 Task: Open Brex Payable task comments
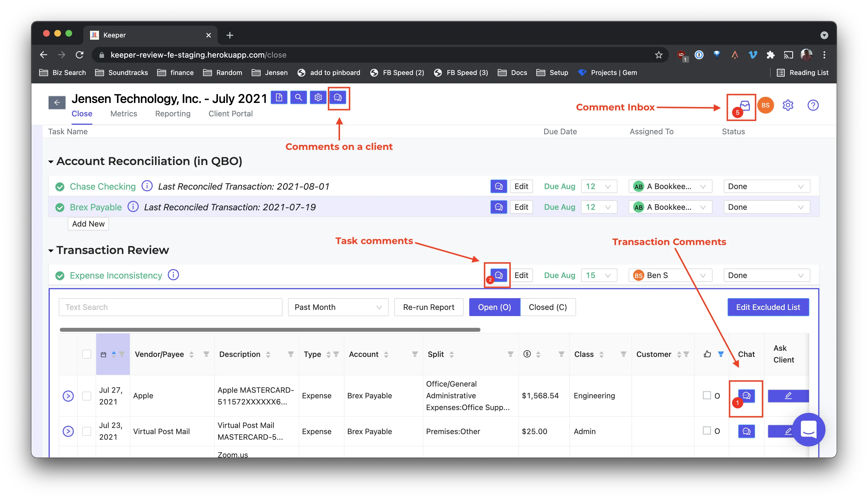coord(498,207)
